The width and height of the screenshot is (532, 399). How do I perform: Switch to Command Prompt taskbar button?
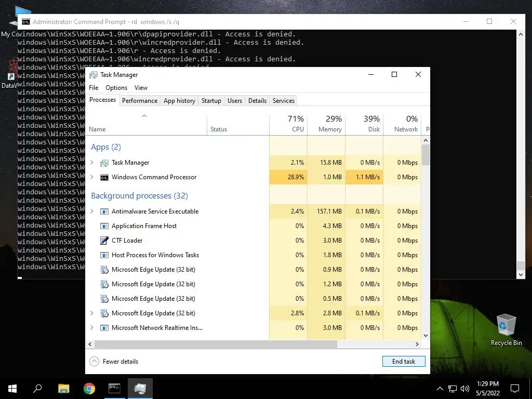(114, 389)
